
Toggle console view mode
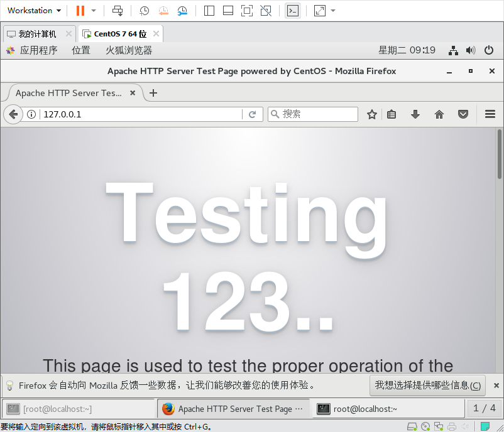tap(292, 11)
